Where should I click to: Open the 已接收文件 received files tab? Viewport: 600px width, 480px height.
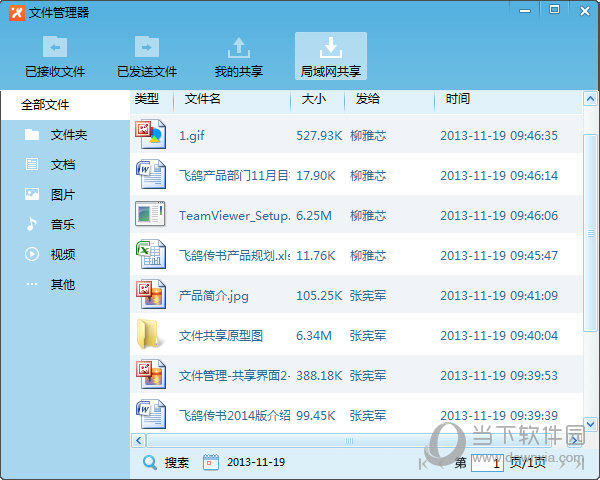tap(55, 57)
